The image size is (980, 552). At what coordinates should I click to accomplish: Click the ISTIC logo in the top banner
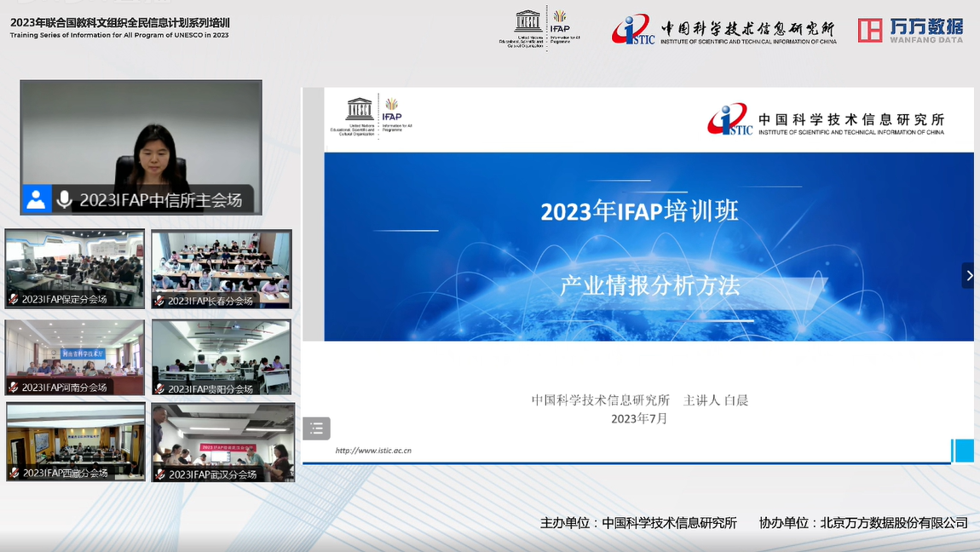[x=632, y=30]
